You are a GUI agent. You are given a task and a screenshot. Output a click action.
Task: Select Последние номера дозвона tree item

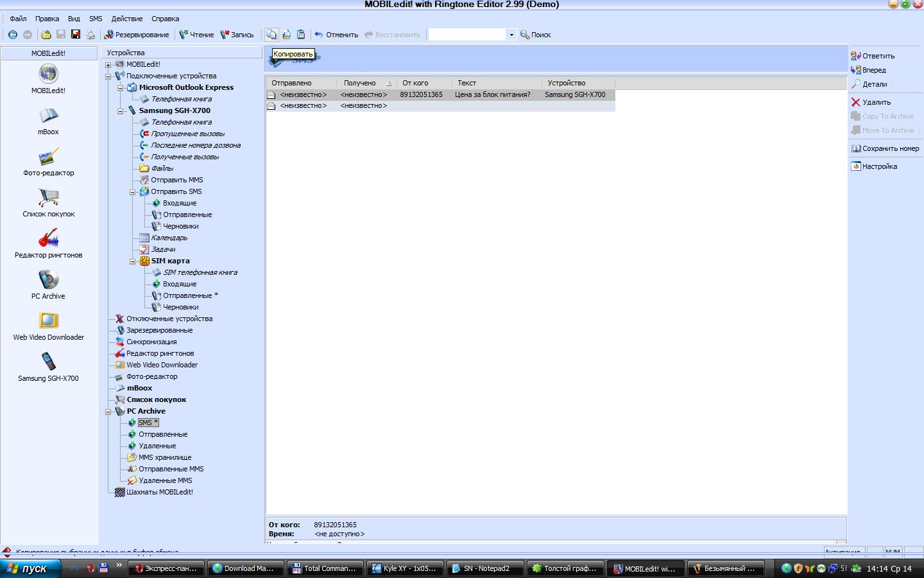[x=196, y=145]
